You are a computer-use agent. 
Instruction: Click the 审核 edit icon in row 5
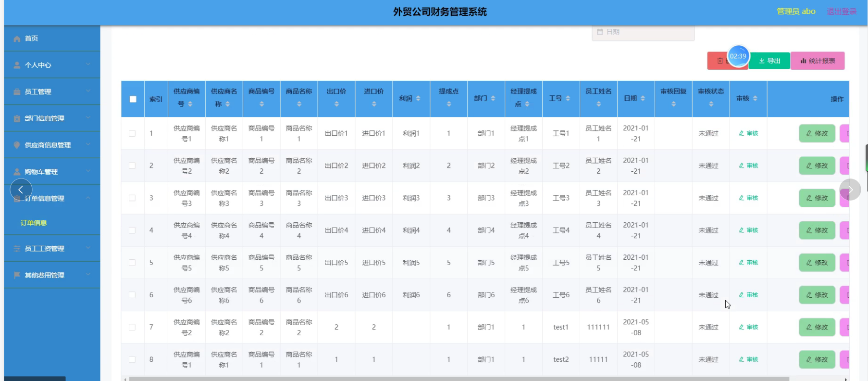click(742, 262)
